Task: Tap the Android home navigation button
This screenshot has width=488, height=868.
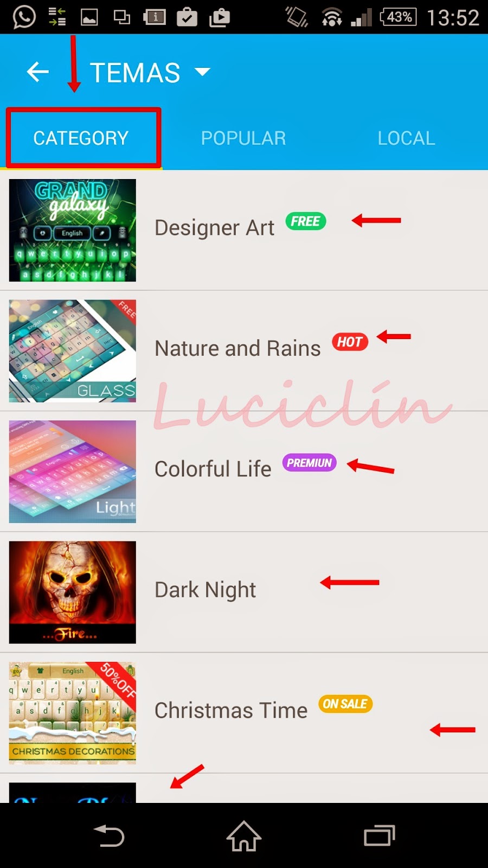Action: click(244, 836)
